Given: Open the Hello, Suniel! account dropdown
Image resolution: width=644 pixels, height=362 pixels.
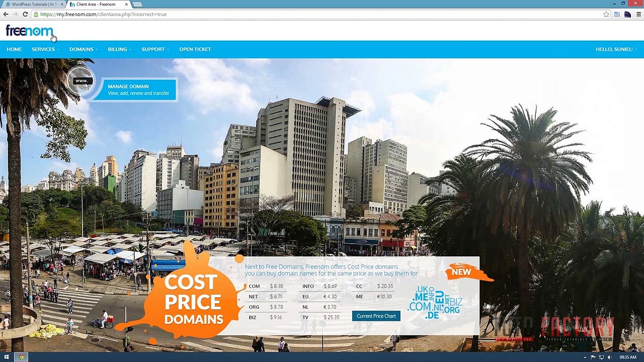Looking at the screenshot, I should (616, 49).
